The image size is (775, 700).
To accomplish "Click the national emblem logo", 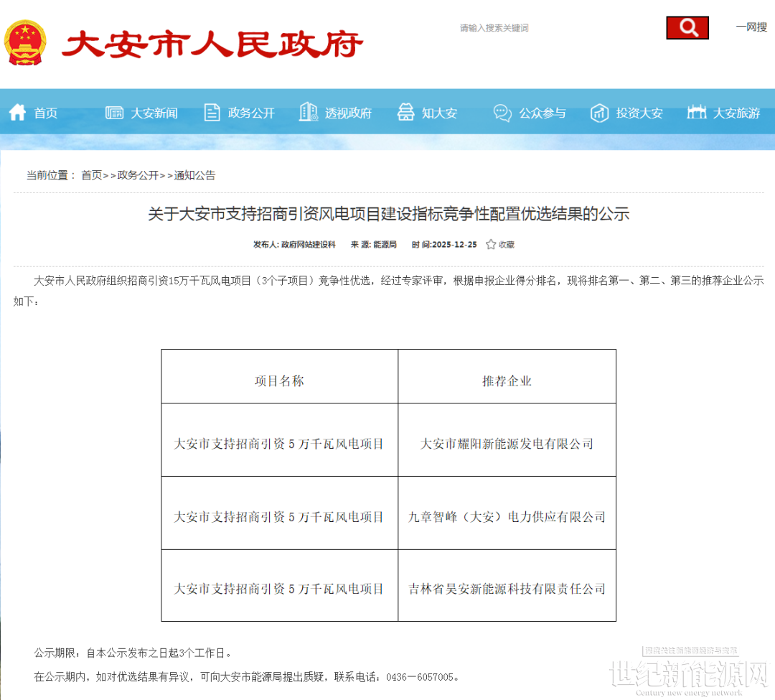I will click(x=25, y=42).
